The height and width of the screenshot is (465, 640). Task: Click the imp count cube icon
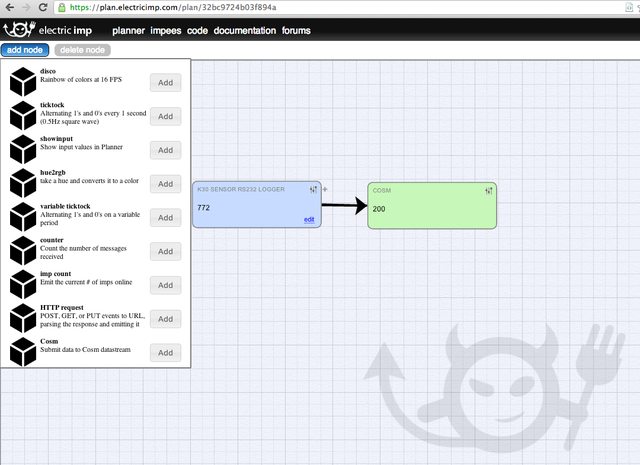pyautogui.click(x=23, y=284)
